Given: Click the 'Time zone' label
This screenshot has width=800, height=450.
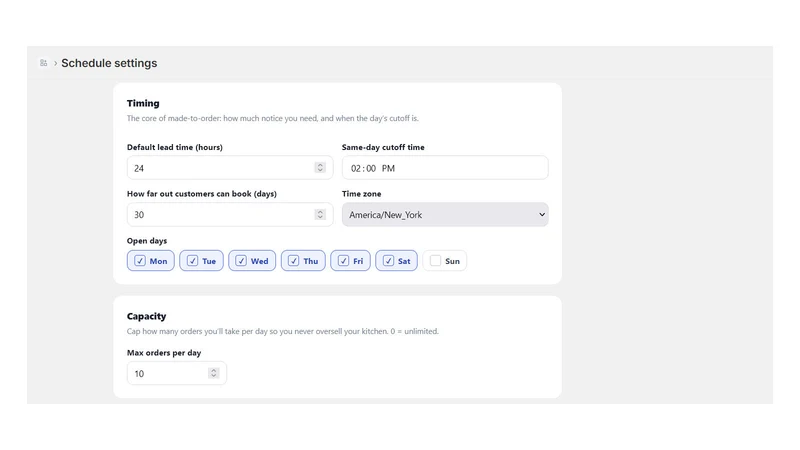Looking at the screenshot, I should tap(362, 194).
